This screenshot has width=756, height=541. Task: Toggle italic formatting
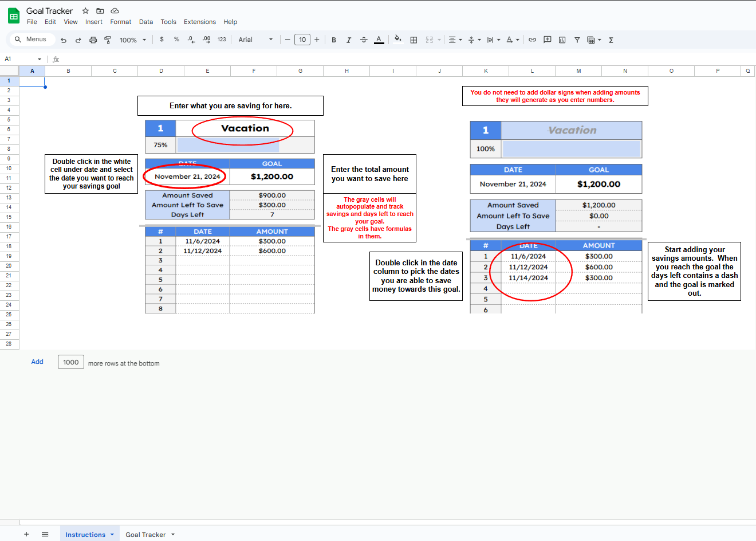pos(349,40)
